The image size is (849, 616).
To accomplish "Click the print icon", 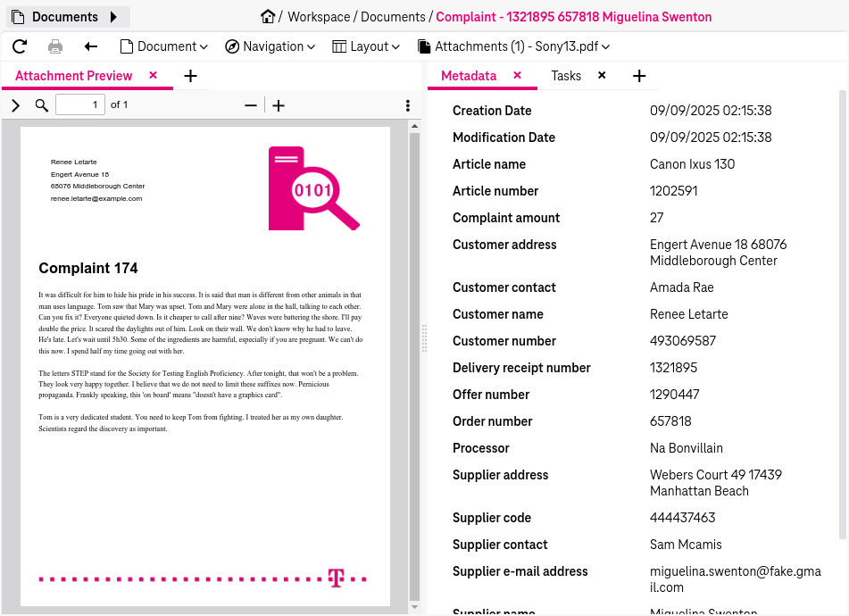I will [54, 46].
